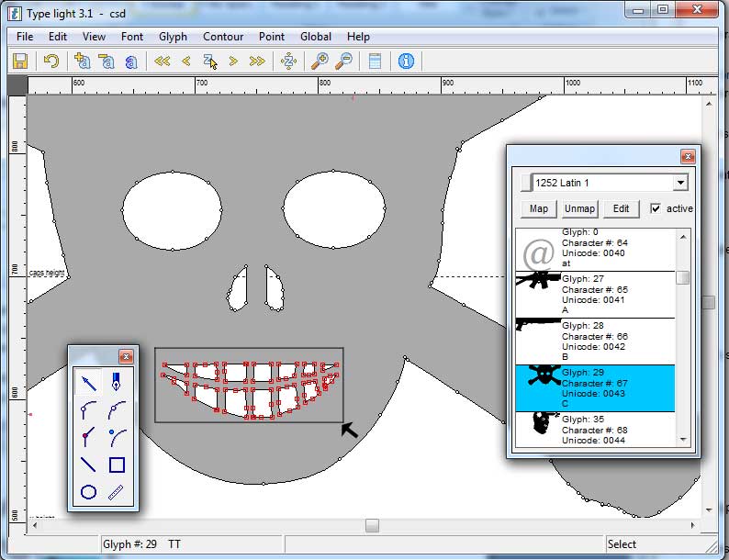Jump to the first glyph with double-left arrows
The width and height of the screenshot is (729, 560).
[163, 62]
